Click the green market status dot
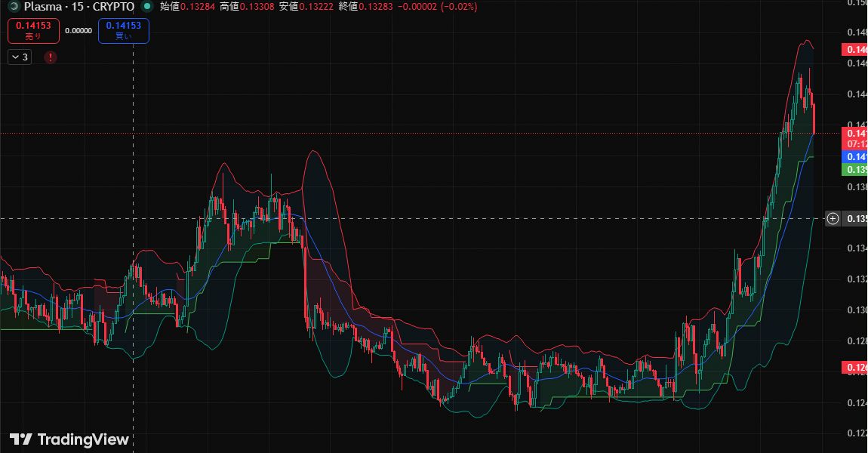The height and width of the screenshot is (453, 868). point(146,7)
